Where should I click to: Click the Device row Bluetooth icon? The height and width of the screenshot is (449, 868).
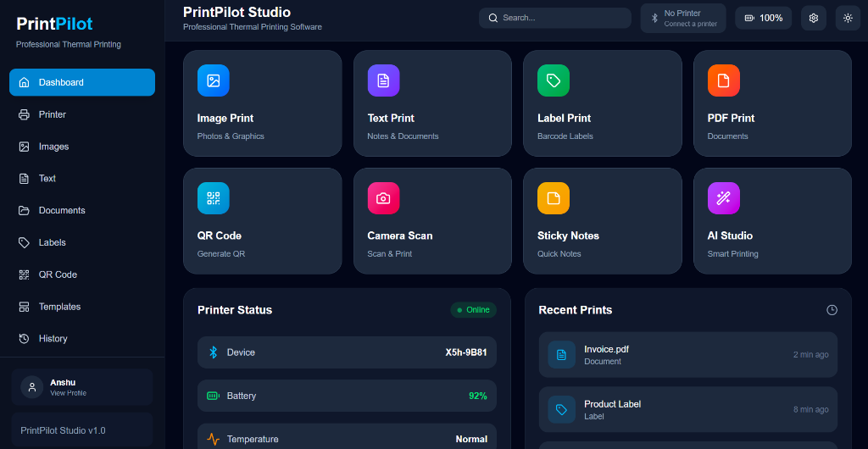point(213,352)
